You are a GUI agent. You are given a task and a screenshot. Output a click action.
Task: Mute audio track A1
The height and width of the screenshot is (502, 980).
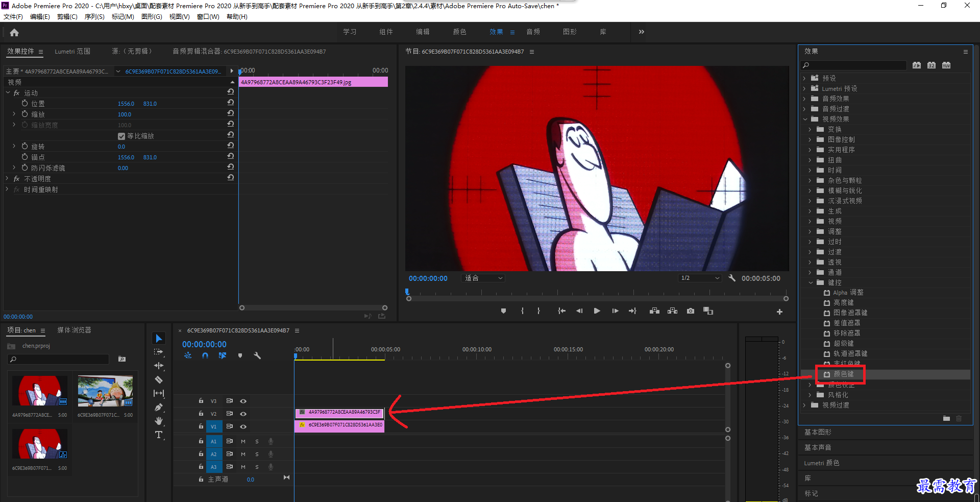[243, 441]
